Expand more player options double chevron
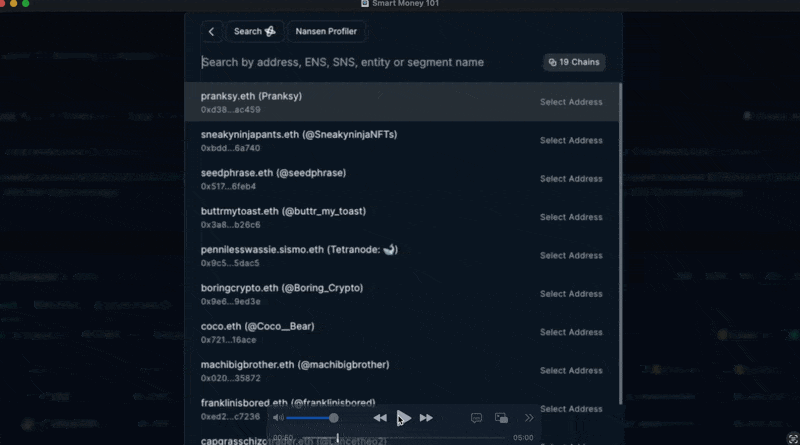800x445 pixels. coord(529,418)
